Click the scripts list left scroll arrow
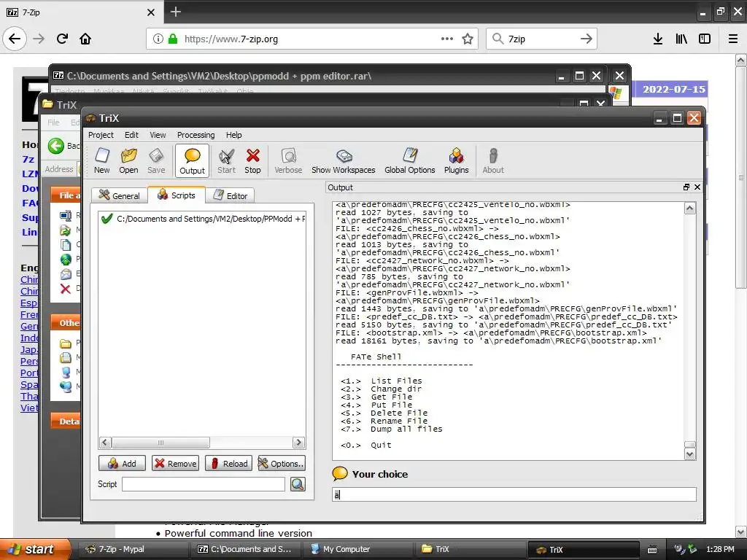 tap(105, 443)
